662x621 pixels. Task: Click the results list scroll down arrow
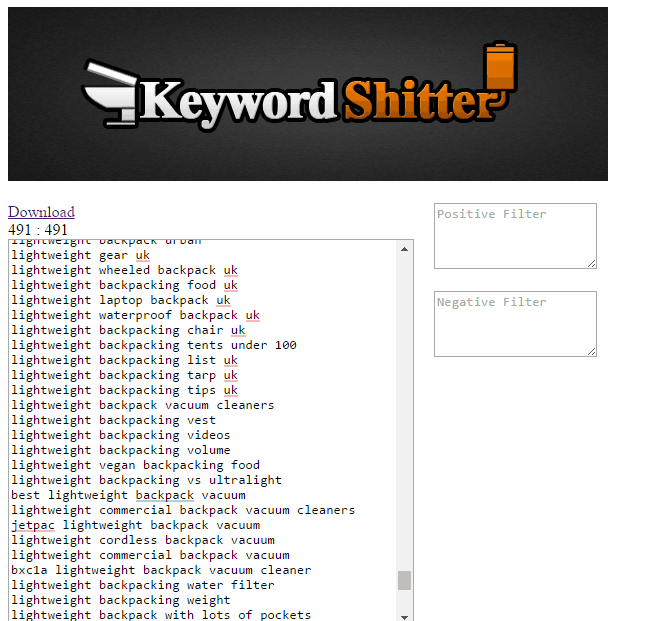(x=404, y=617)
